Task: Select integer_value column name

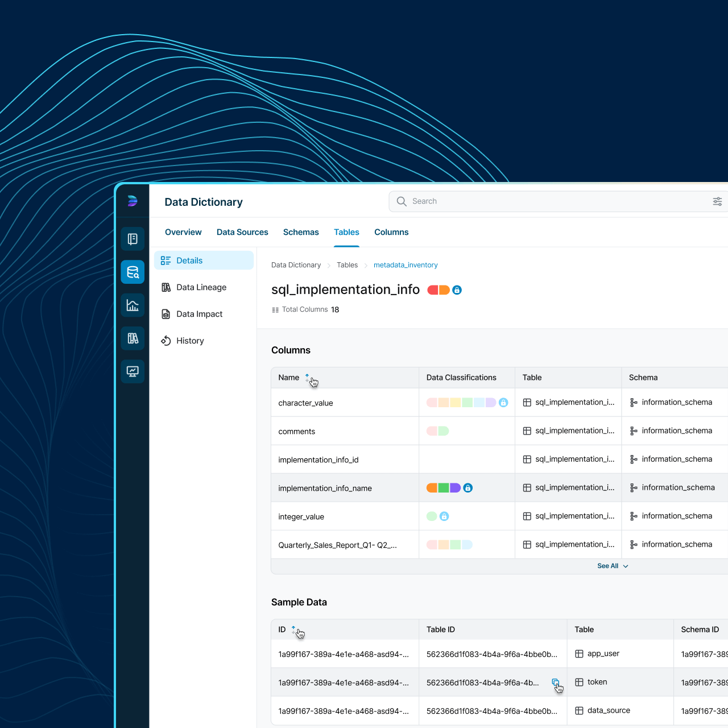Action: [301, 517]
